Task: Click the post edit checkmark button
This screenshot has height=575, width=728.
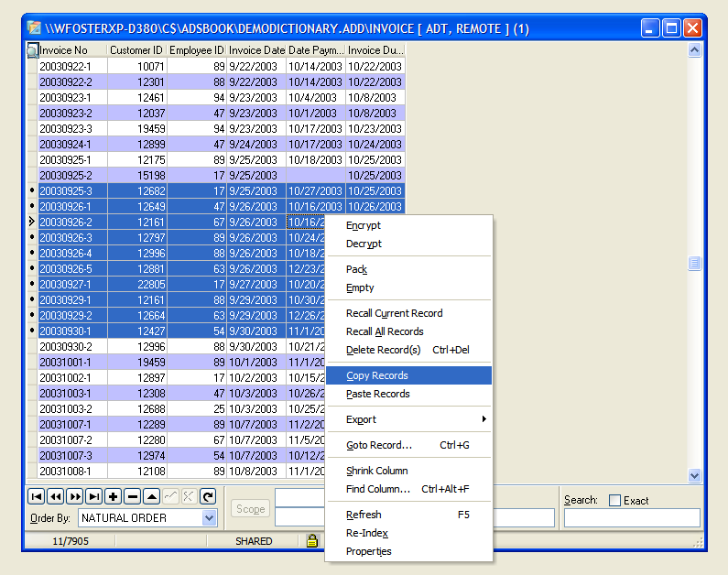Action: coord(170,496)
